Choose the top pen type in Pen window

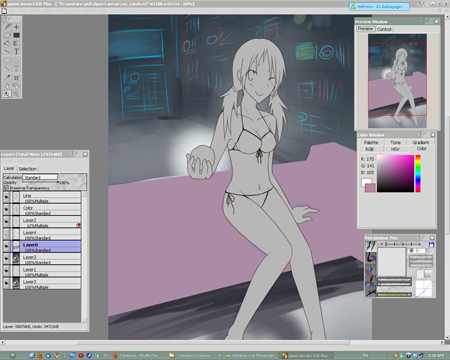(x=370, y=246)
